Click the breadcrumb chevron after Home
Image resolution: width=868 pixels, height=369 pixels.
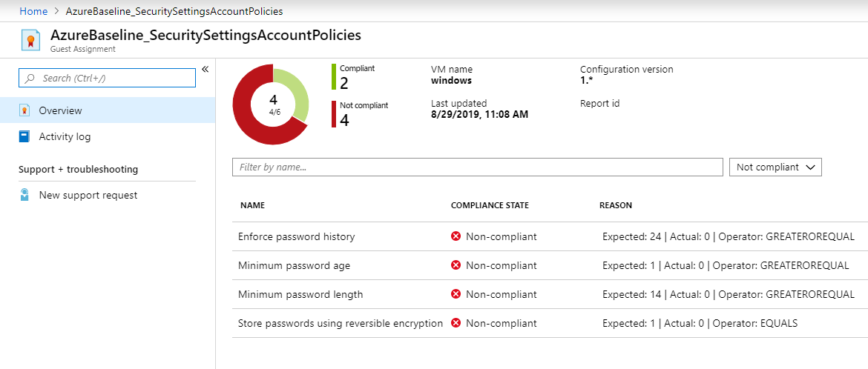point(56,11)
